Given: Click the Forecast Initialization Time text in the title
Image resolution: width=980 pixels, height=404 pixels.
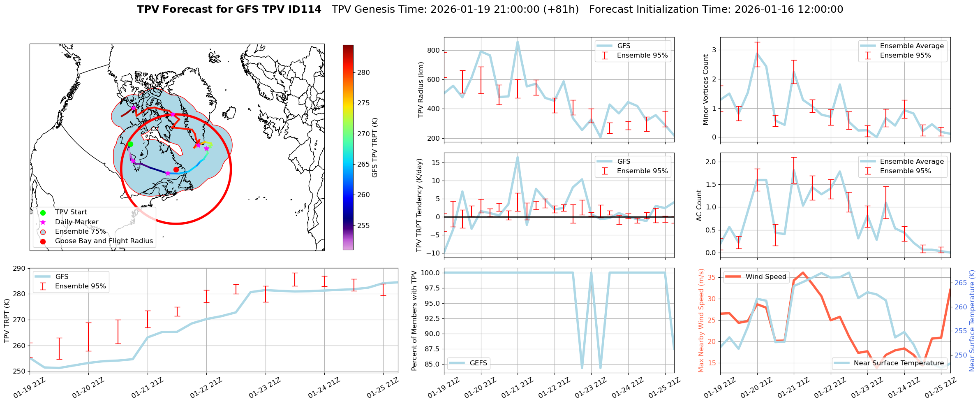Looking at the screenshot, I should (716, 9).
